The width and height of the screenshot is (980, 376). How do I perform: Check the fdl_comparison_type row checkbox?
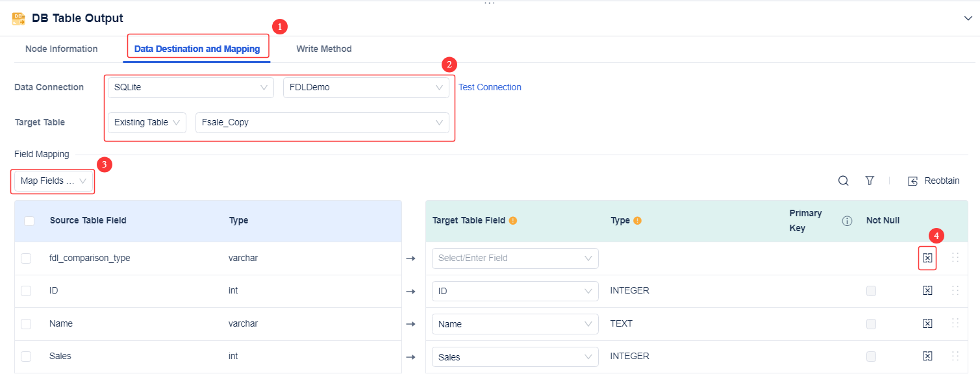(x=26, y=258)
